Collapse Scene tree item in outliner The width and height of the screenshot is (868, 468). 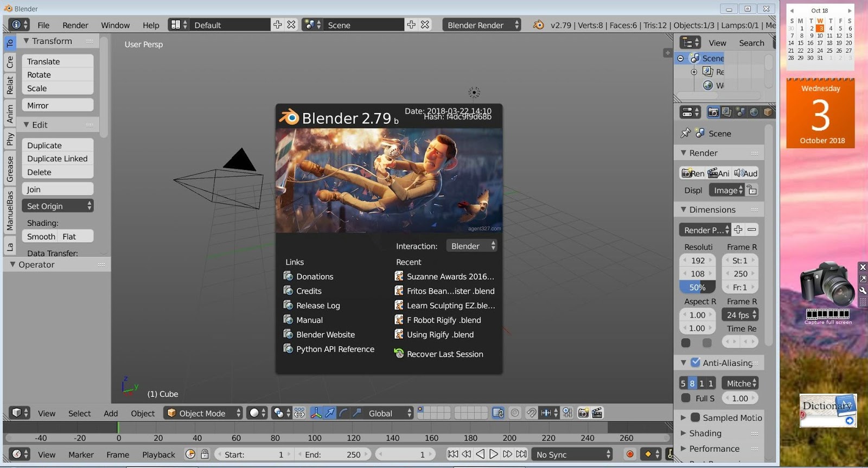click(x=681, y=58)
